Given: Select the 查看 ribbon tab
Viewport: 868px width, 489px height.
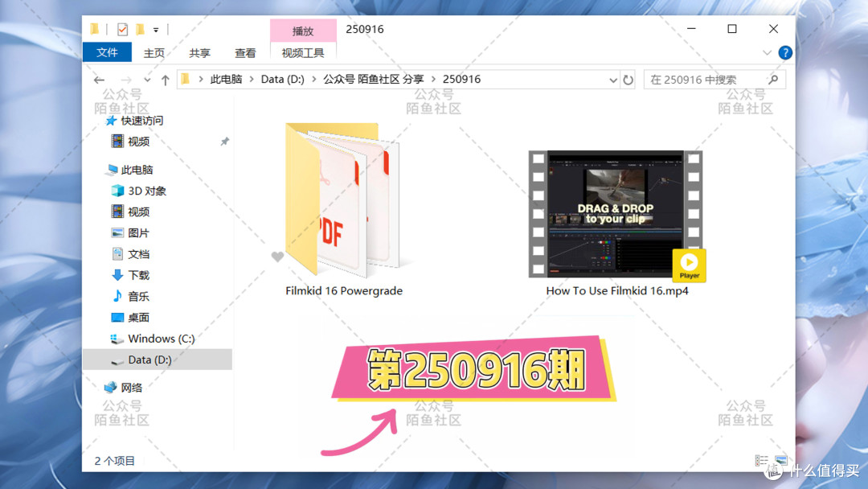Looking at the screenshot, I should point(245,53).
